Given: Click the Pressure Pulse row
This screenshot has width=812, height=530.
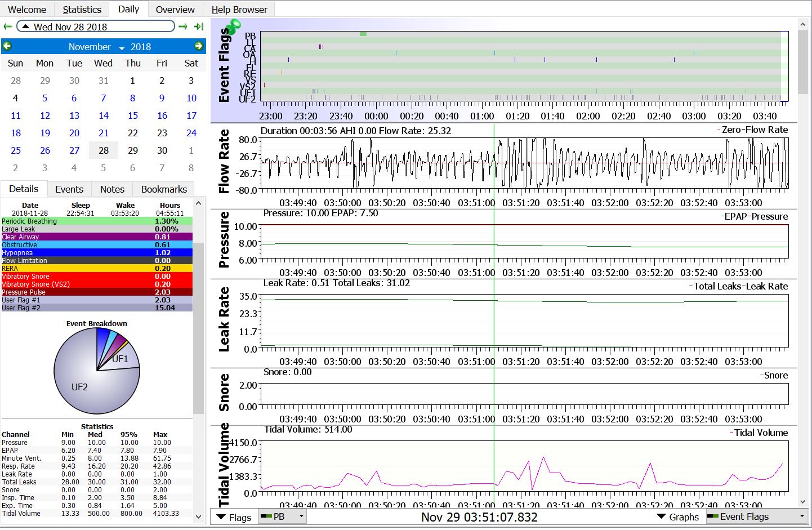Looking at the screenshot, I should pos(97,292).
